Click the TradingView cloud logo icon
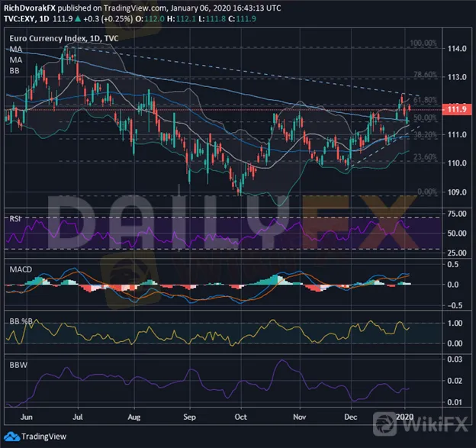This screenshot has height=448, width=476. point(11,437)
